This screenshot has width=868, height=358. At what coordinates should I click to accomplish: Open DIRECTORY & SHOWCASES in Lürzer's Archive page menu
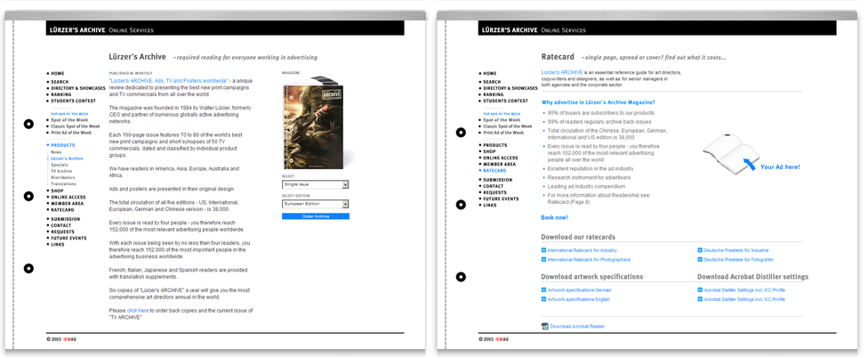pyautogui.click(x=78, y=88)
